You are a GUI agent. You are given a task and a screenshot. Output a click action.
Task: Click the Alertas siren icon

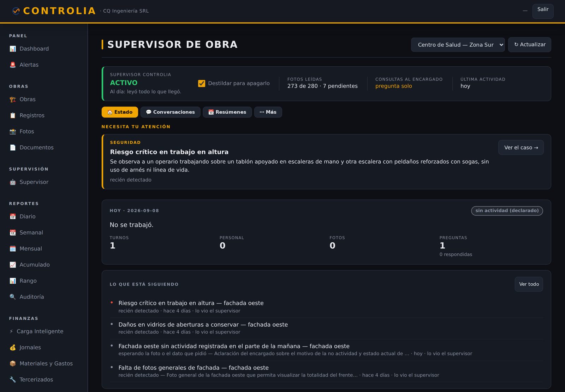(13, 65)
